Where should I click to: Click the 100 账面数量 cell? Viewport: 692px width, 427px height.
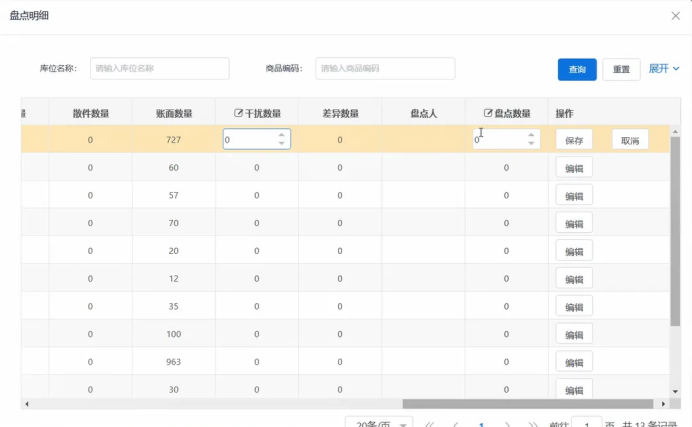174,334
